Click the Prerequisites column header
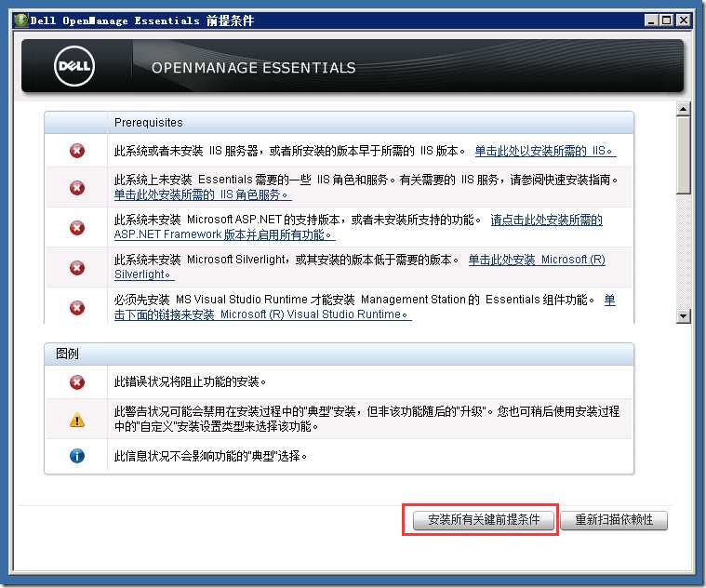The height and width of the screenshot is (588, 706). tap(370, 123)
